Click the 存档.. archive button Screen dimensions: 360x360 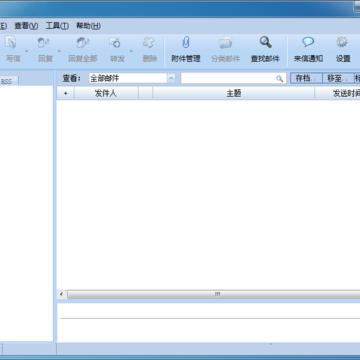(x=306, y=78)
